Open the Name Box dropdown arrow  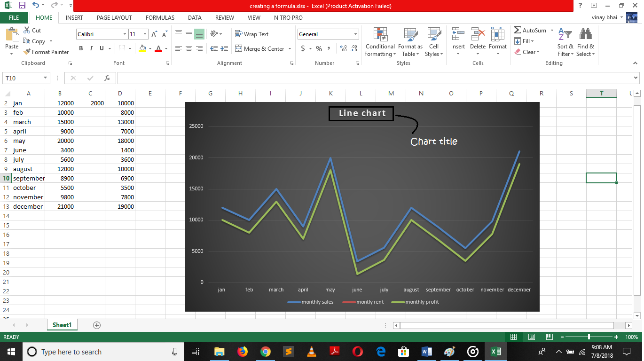[46, 78]
